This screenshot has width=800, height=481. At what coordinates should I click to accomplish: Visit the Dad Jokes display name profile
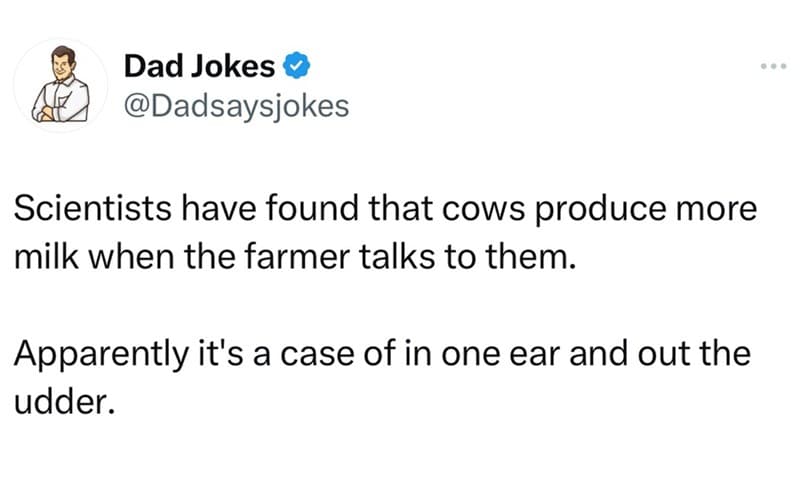click(199, 66)
